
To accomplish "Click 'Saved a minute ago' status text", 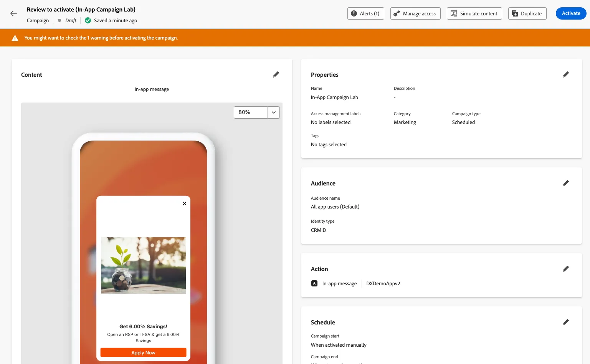I will pos(116,21).
